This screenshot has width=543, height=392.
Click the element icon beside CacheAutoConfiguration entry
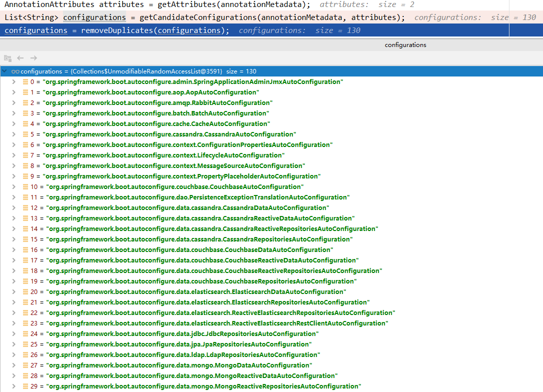pos(25,124)
